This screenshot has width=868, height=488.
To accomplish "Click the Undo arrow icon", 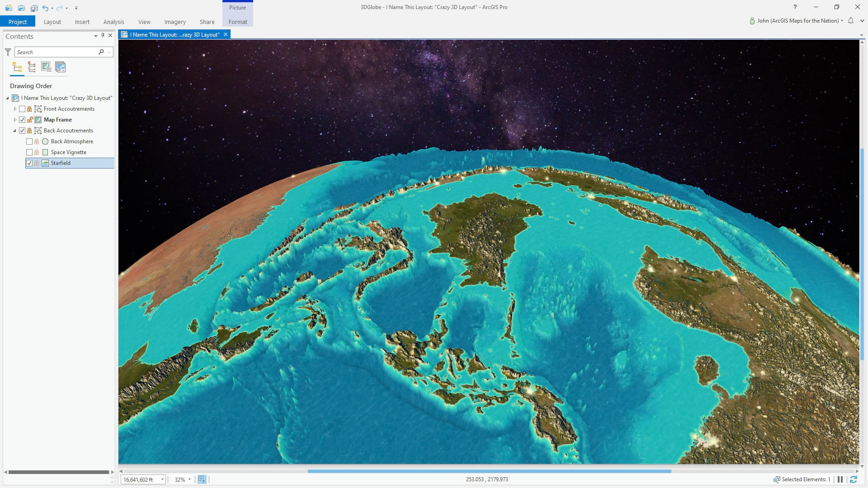I will click(x=45, y=8).
